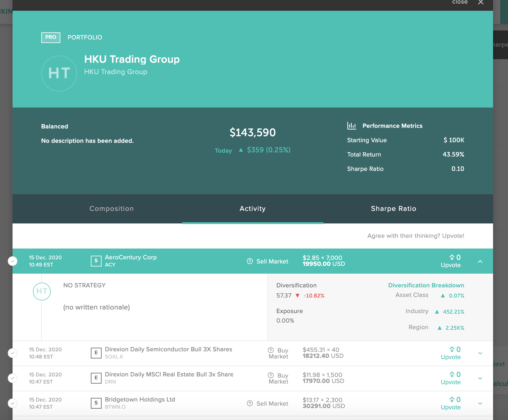Screen dimensions: 508x420
Task: Upvote the Bridgetown Holdings sell trade
Action: pos(451,403)
